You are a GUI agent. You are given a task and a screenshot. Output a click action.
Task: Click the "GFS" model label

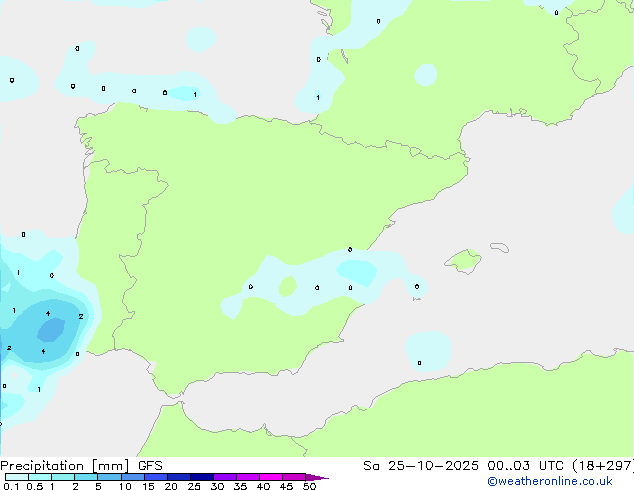[150, 466]
